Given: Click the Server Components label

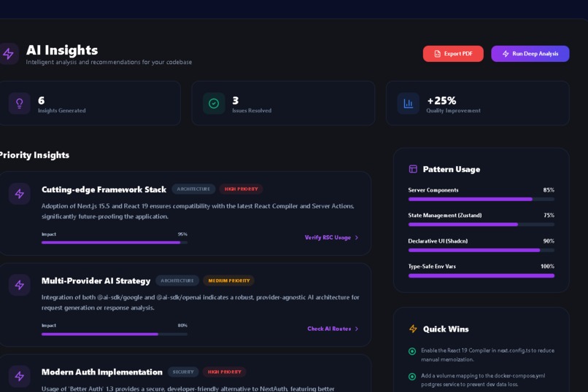Looking at the screenshot, I should pyautogui.click(x=433, y=190).
